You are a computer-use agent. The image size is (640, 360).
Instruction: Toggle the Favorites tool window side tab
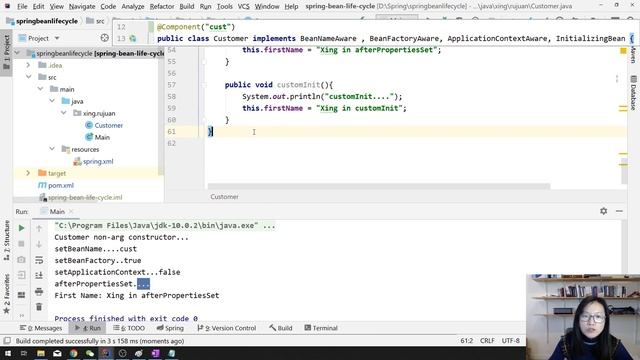pos(7,293)
